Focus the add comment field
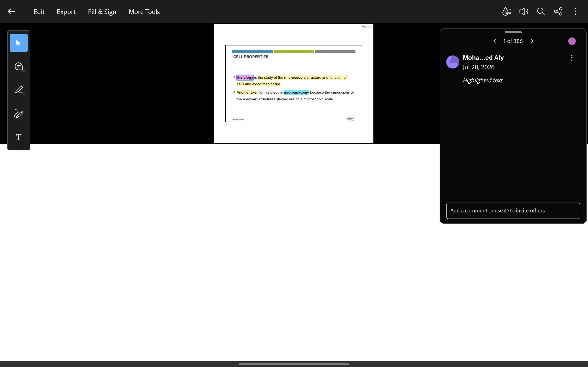Screen dimensions: 588x367 (x=513, y=211)
